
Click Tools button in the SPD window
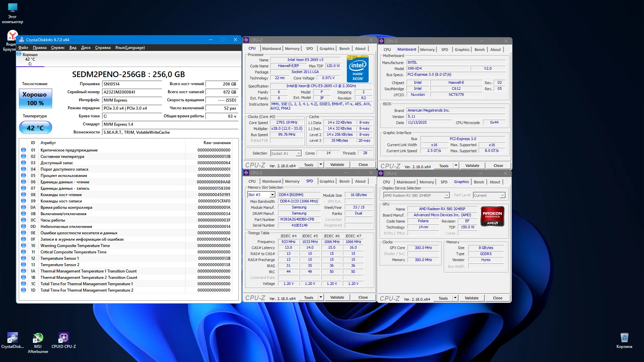tap(309, 297)
